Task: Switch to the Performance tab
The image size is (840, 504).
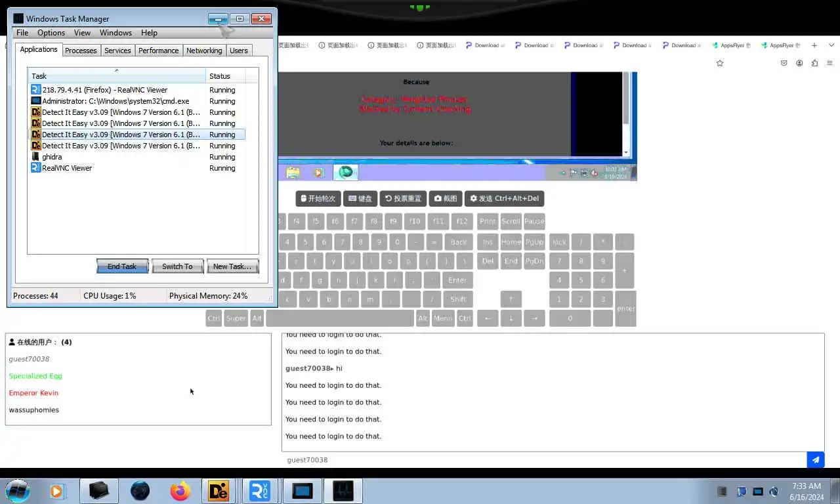Action: (x=159, y=51)
